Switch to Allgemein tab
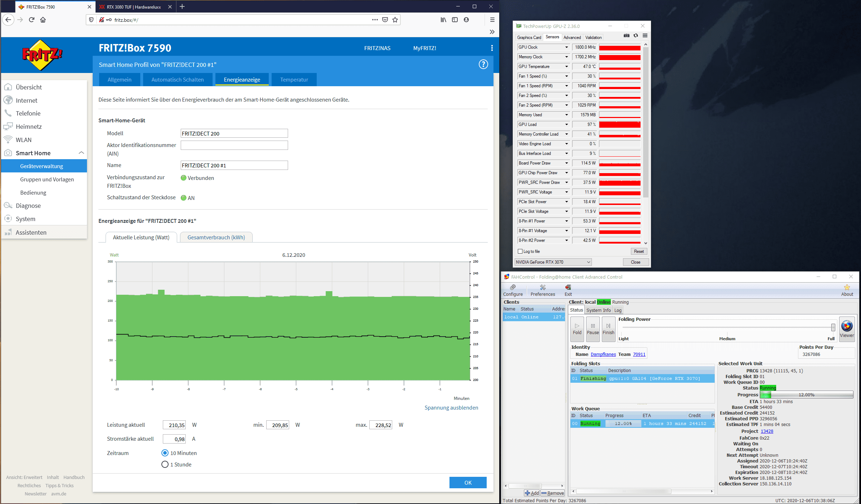861x504 pixels. tap(120, 79)
